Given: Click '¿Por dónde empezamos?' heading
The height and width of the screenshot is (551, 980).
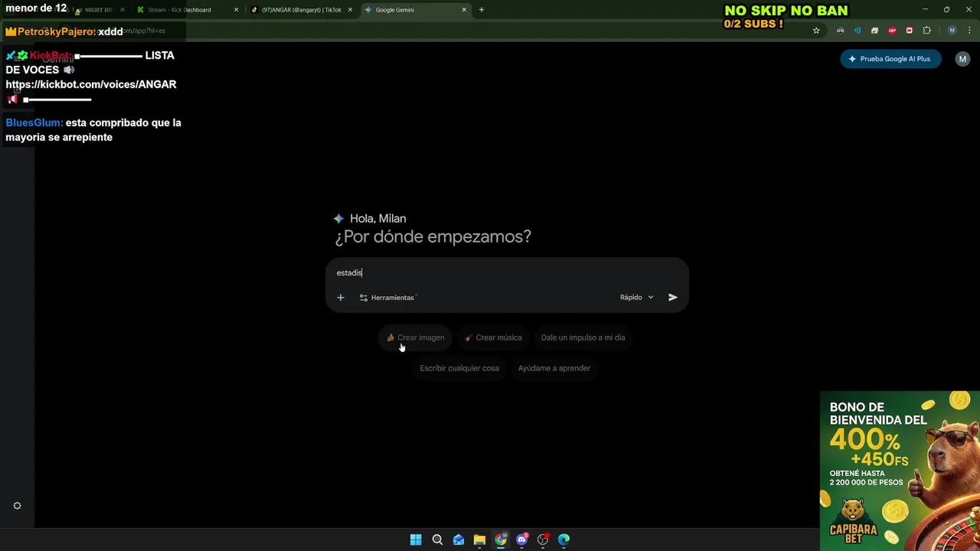Looking at the screenshot, I should point(433,236).
